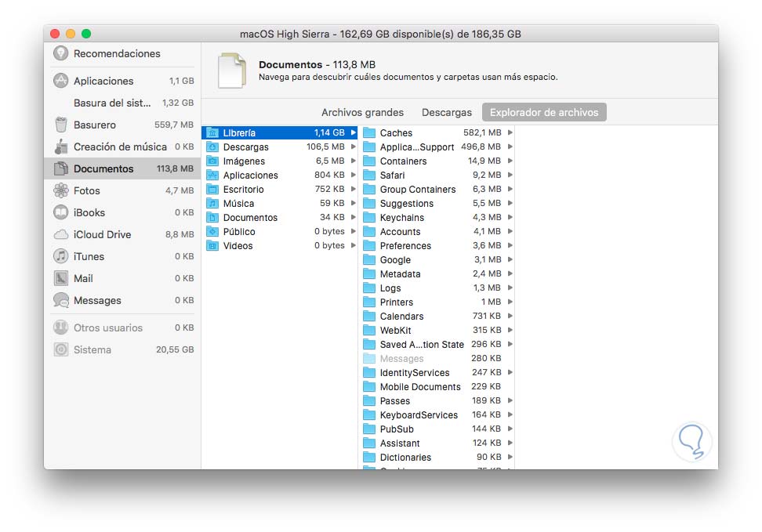762x532 pixels.
Task: Click the Safari folder icon
Action: 369,175
